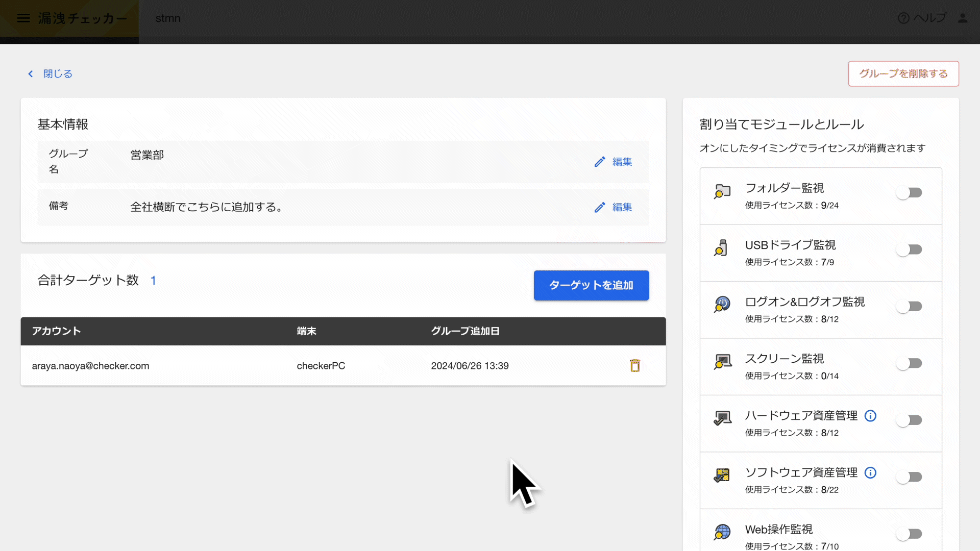The image size is (980, 551).
Task: Click pencil icon for 備考 row
Action: [600, 207]
